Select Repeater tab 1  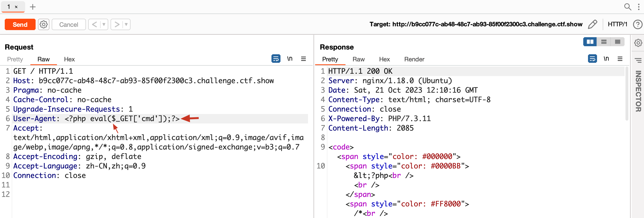tap(9, 7)
